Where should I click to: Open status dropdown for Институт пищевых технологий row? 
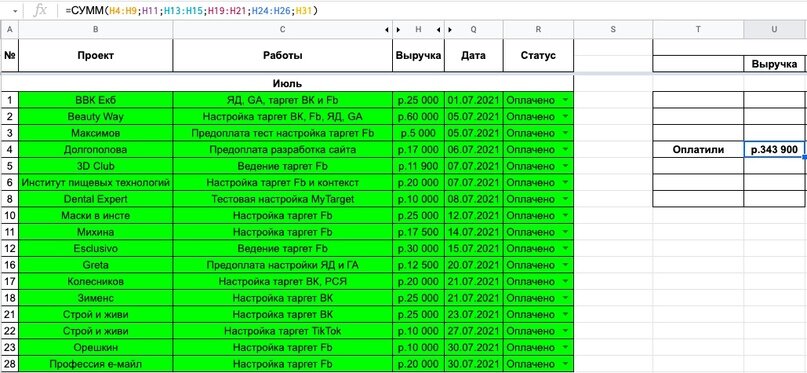pos(566,182)
